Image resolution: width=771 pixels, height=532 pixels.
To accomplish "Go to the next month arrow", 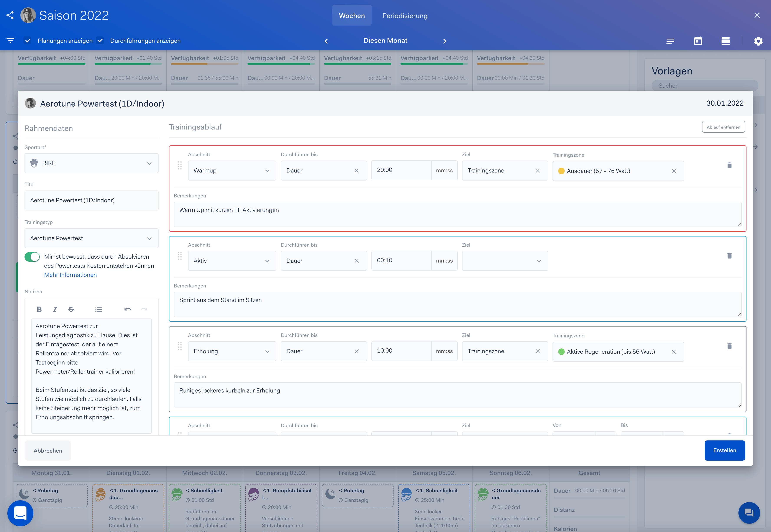I will (x=445, y=41).
